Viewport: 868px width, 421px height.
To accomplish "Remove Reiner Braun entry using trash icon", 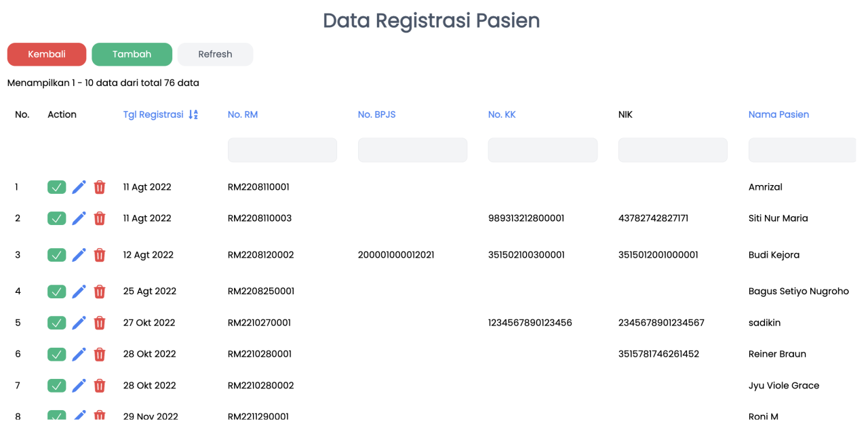I will (x=100, y=354).
